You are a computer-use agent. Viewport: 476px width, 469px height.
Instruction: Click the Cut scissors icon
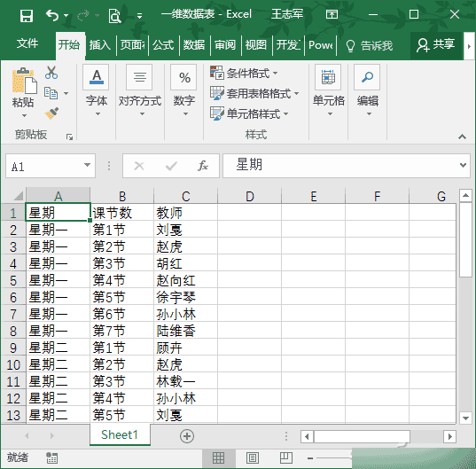click(51, 73)
